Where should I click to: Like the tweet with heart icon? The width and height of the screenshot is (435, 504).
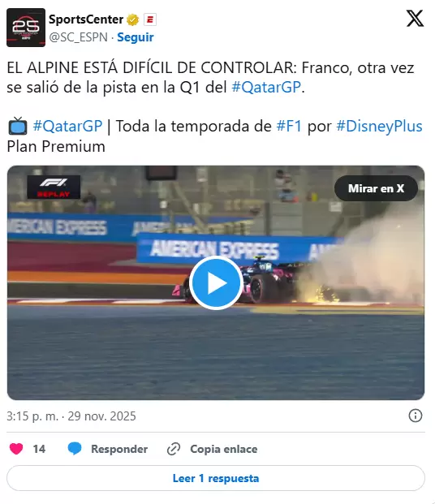(x=16, y=449)
